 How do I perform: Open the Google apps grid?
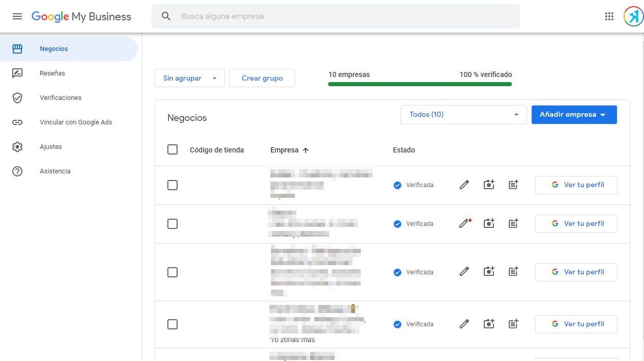tap(609, 16)
